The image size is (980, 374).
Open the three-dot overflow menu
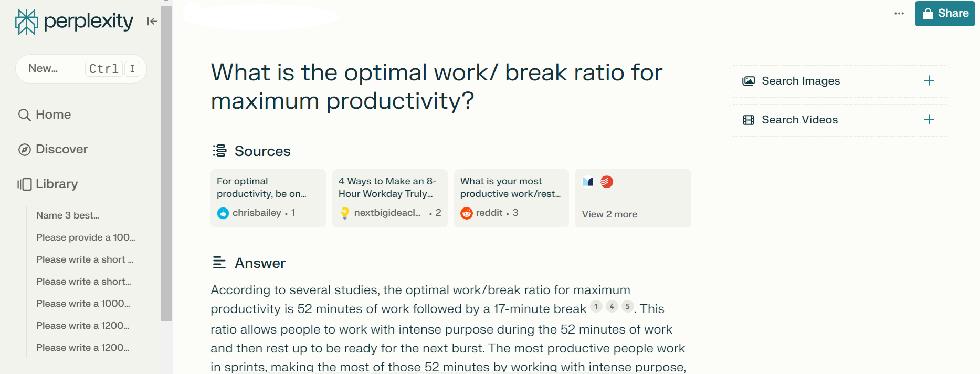[x=899, y=13]
